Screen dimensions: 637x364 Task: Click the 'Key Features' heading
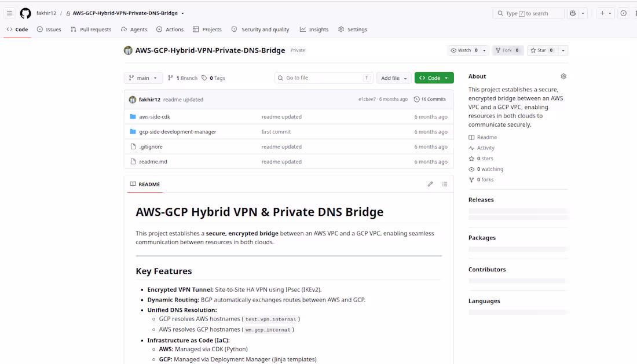[164, 271]
